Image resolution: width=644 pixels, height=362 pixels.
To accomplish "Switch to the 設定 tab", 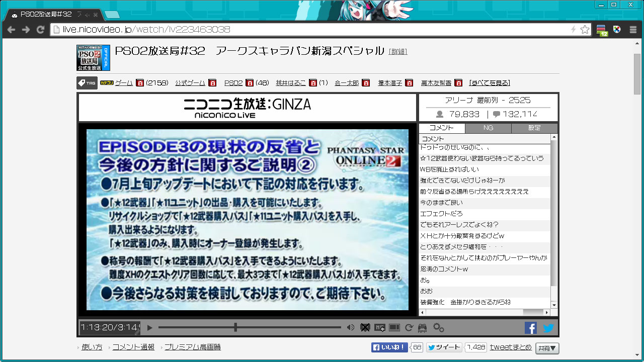I will [x=534, y=128].
